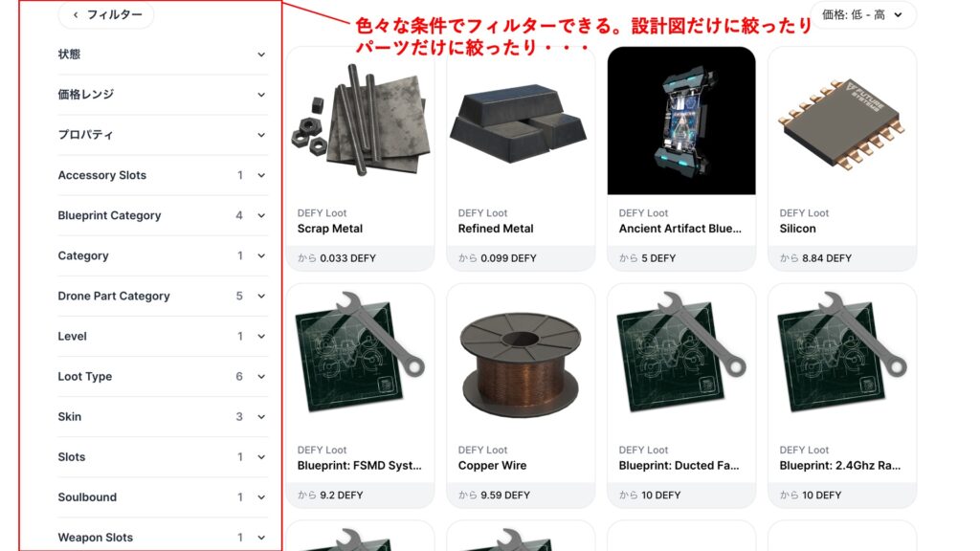Expand the 状態 filter section
Screen dimensions: 980x551
pyautogui.click(x=163, y=55)
